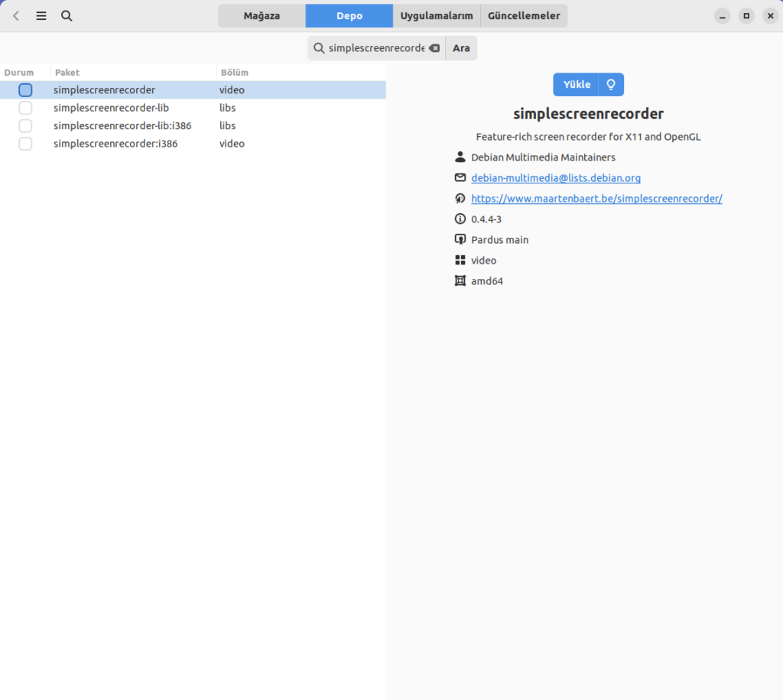
Task: Click the Pardus main text
Action: coord(499,240)
